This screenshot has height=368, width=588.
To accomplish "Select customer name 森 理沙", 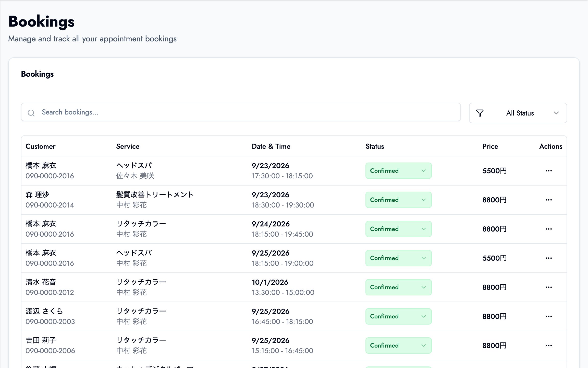I will coord(37,195).
